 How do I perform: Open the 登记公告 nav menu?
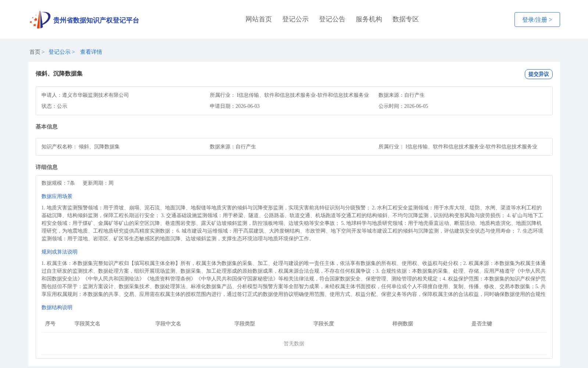[332, 19]
